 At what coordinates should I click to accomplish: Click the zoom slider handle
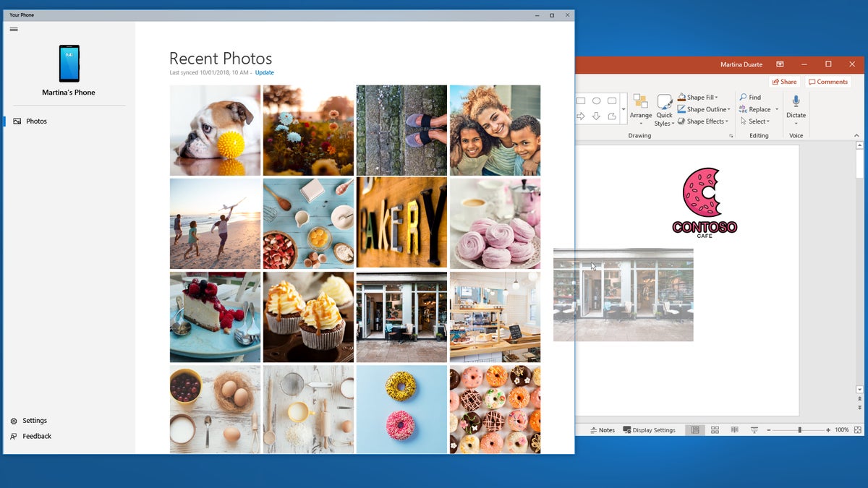pos(799,430)
